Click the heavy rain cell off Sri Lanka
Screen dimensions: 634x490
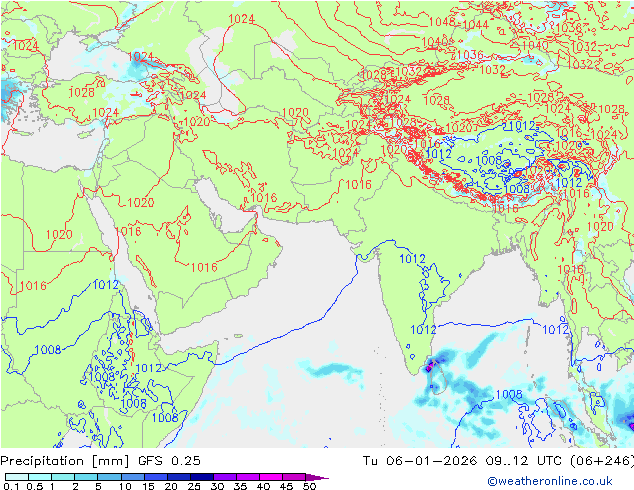click(x=429, y=367)
